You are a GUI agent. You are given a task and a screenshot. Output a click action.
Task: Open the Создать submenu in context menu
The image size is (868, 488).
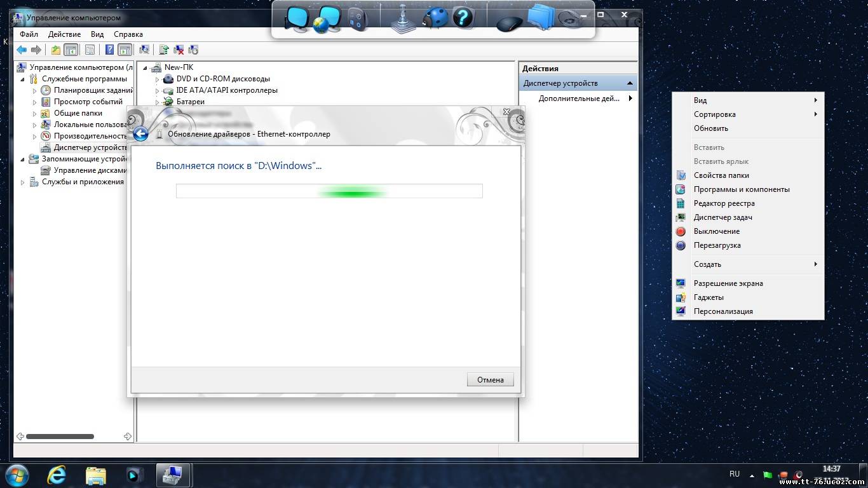(749, 264)
